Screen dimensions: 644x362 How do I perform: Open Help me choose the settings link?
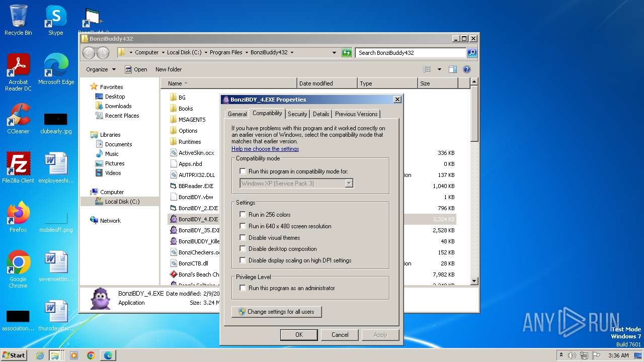pos(265,149)
